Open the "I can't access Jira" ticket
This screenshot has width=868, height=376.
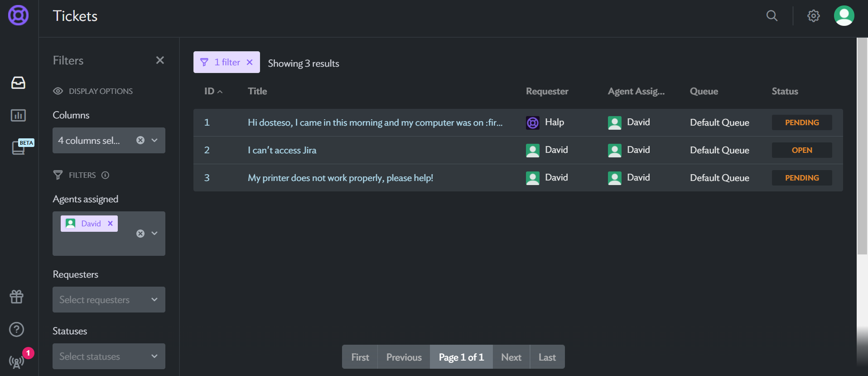coord(282,150)
